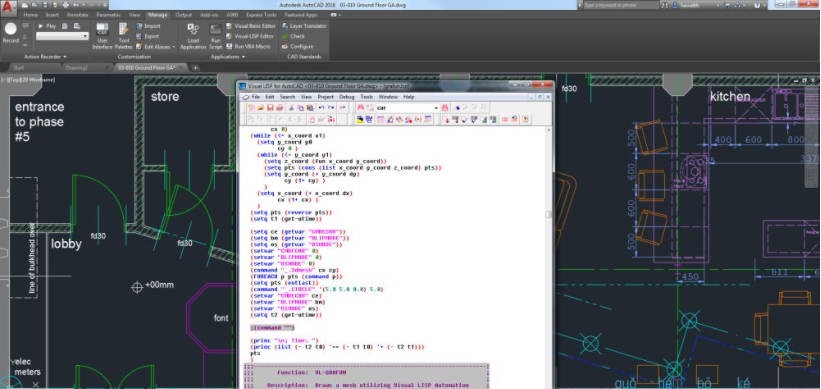Click the Record button in Action Recorder
The width and height of the screenshot is (821, 389).
(10, 34)
